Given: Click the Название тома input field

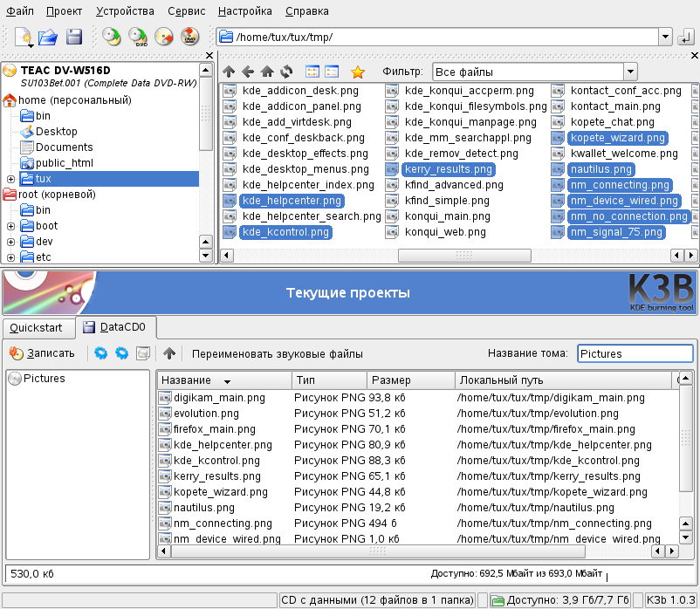Looking at the screenshot, I should pos(635,353).
